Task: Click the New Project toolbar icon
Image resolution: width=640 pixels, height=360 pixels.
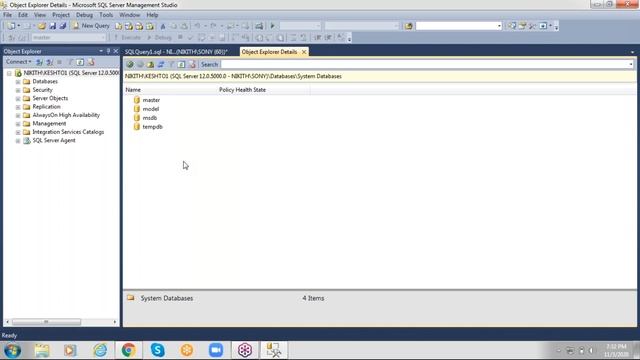Action: (11, 26)
